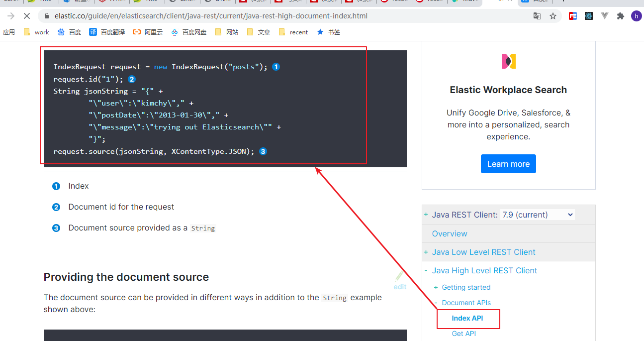
Task: Click the 'trying out Elasticsearch' code line
Action: (x=185, y=127)
